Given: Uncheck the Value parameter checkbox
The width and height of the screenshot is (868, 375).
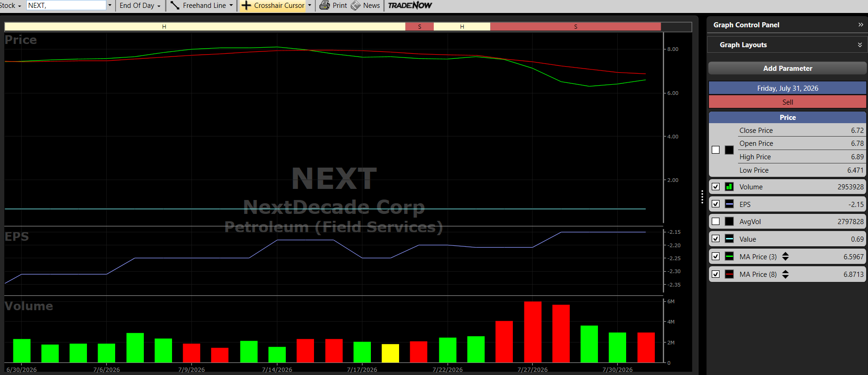Looking at the screenshot, I should tap(716, 239).
